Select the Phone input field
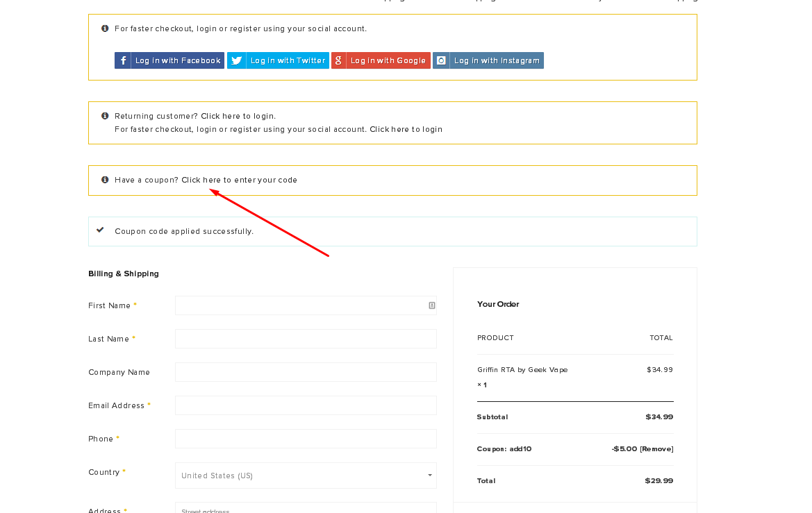Viewport: 812px width, 513px height. pyautogui.click(x=306, y=439)
